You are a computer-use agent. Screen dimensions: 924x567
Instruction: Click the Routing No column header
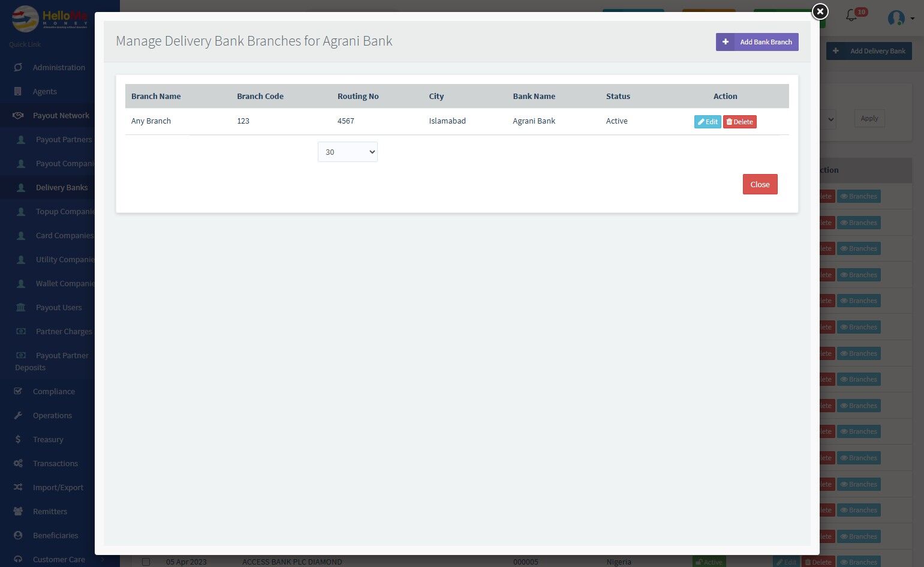click(358, 96)
